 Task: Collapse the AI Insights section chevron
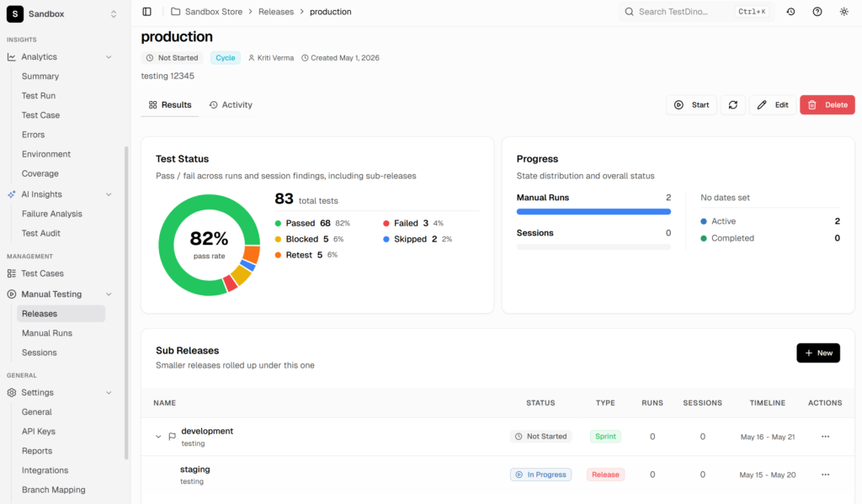click(109, 194)
